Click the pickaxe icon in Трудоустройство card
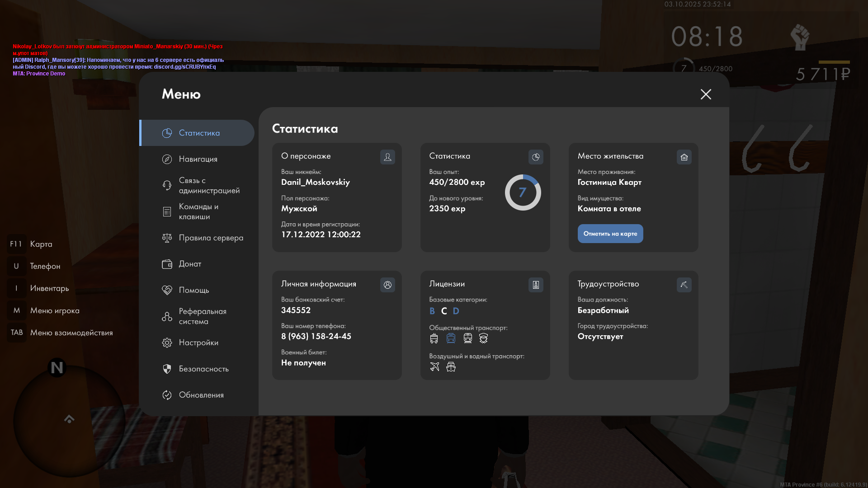868x488 pixels. click(x=684, y=285)
